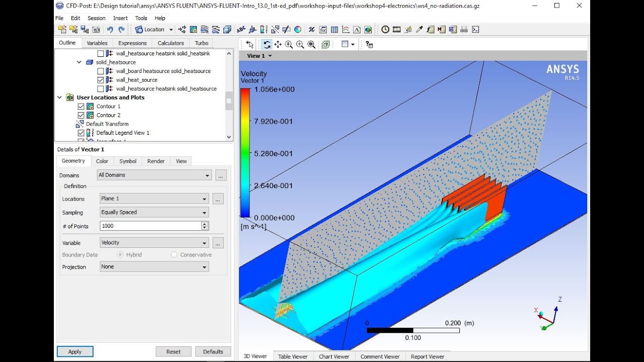Insert a Streamline from toolbar

pos(204,30)
